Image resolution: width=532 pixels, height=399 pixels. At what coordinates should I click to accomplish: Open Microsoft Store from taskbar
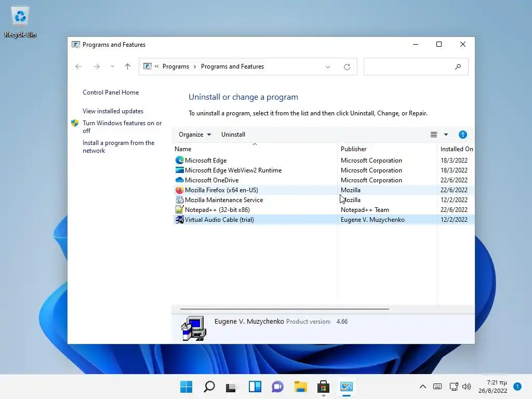coord(323,387)
